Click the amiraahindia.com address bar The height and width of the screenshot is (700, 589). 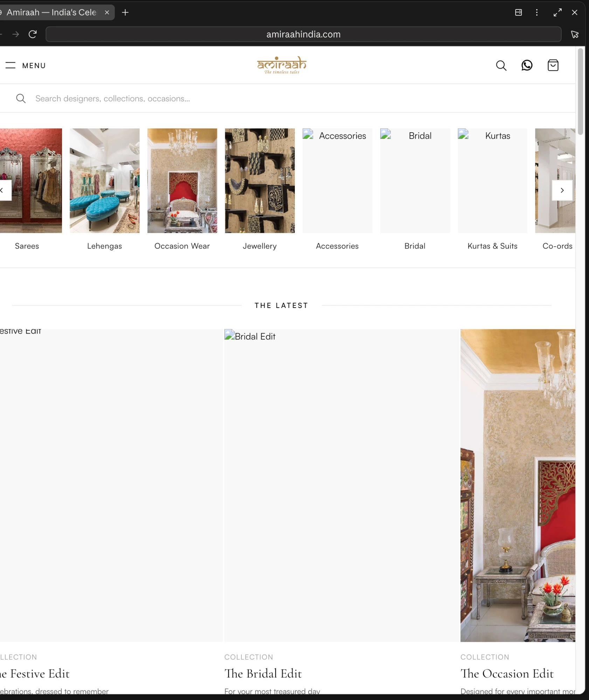tap(303, 34)
